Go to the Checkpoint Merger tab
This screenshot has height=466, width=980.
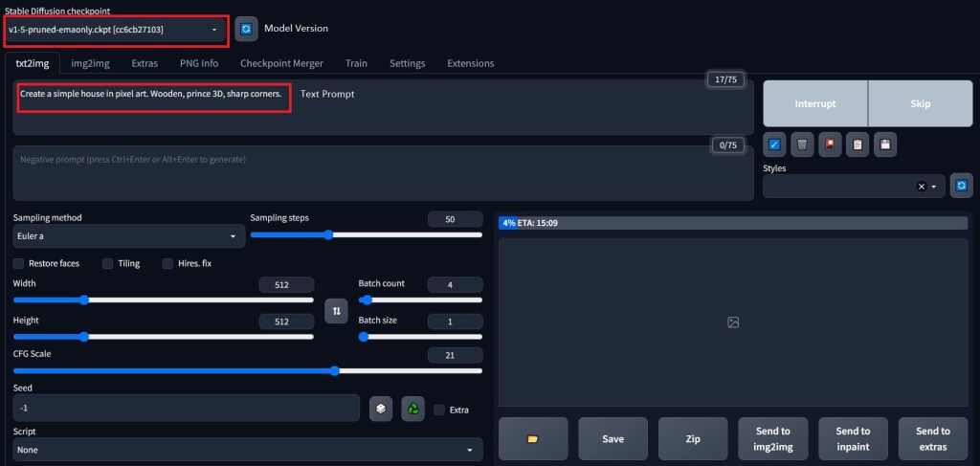[282, 63]
